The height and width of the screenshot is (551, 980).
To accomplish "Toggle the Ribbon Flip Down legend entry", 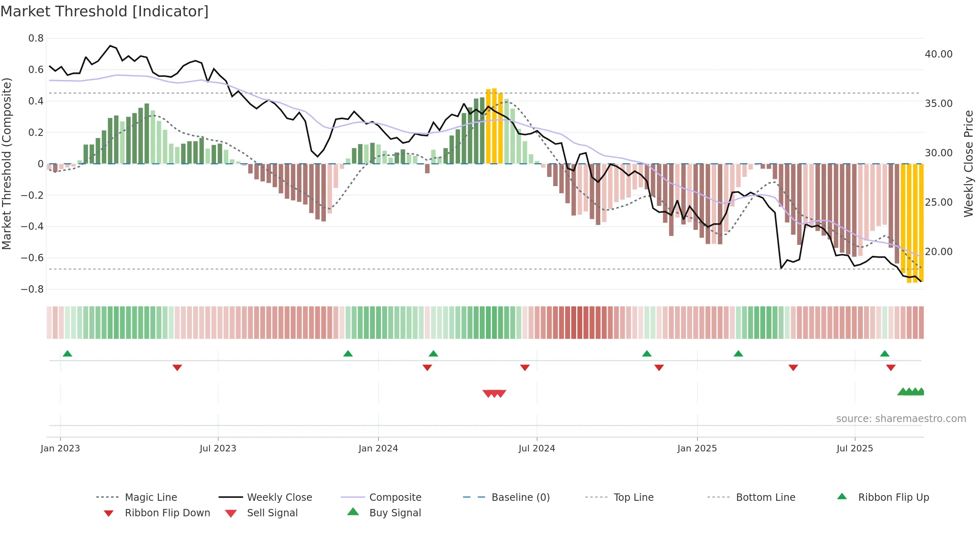I will pyautogui.click(x=156, y=513).
